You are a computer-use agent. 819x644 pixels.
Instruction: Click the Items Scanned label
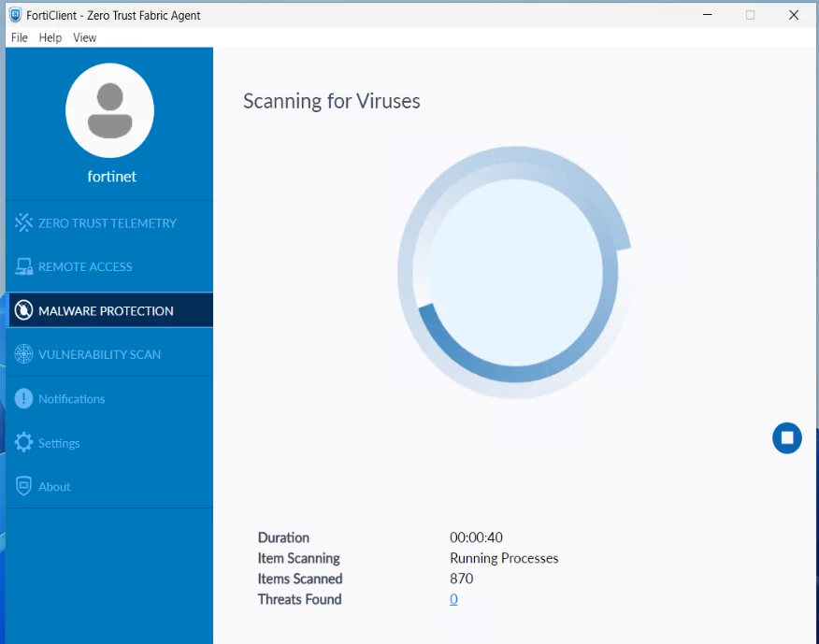click(x=300, y=579)
